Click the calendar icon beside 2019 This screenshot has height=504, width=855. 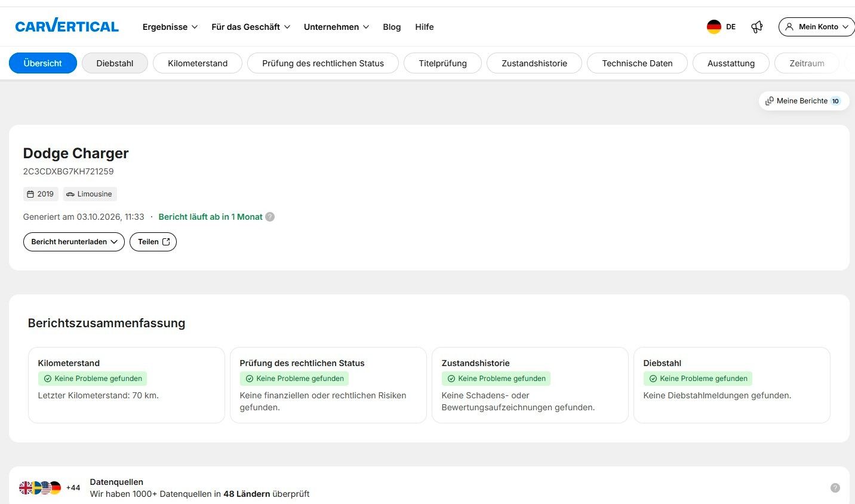pos(30,194)
